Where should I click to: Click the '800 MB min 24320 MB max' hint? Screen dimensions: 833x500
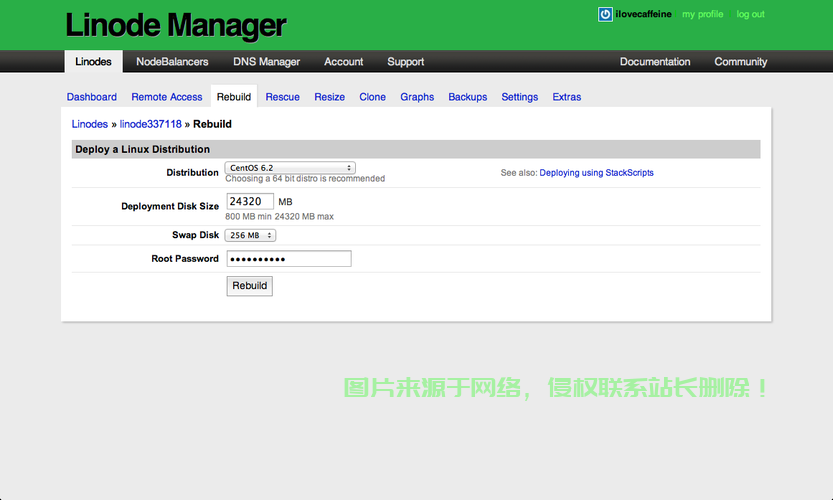tap(279, 216)
